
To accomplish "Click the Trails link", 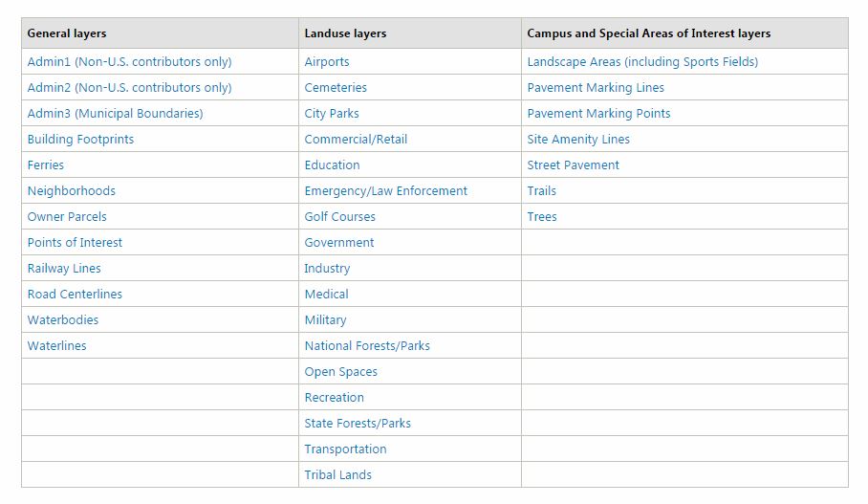I will click(541, 191).
